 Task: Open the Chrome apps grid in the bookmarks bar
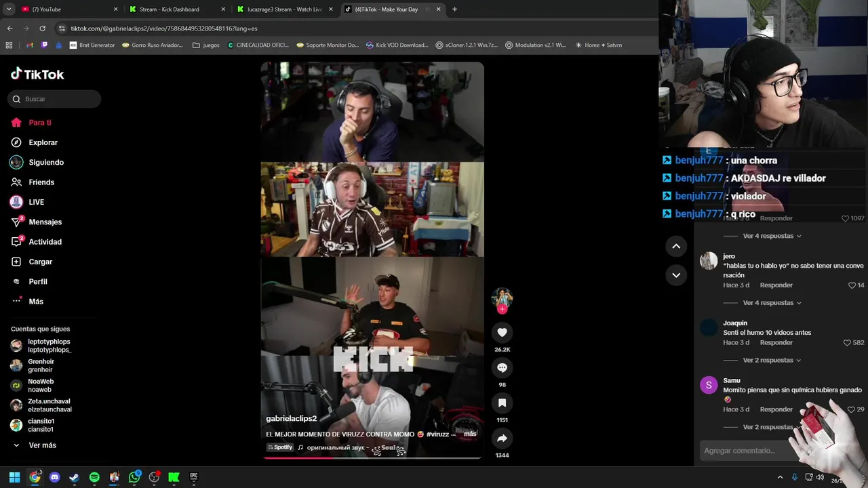click(x=9, y=45)
